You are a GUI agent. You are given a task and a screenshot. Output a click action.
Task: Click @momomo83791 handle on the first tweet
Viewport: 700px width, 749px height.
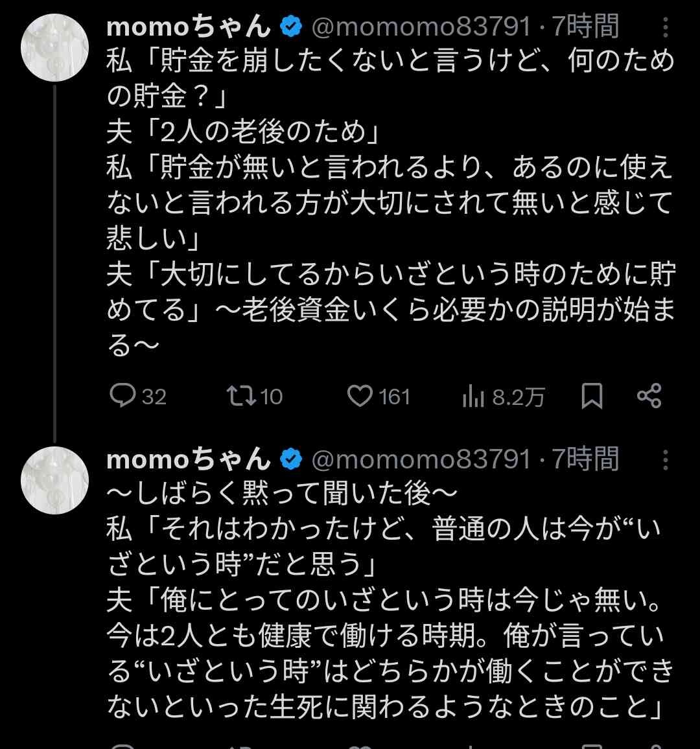(x=421, y=27)
